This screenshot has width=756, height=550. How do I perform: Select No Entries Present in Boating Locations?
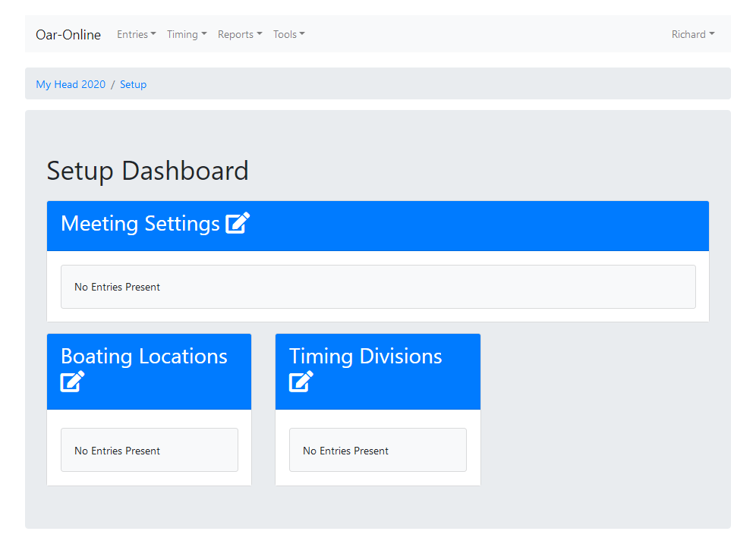coord(118,451)
